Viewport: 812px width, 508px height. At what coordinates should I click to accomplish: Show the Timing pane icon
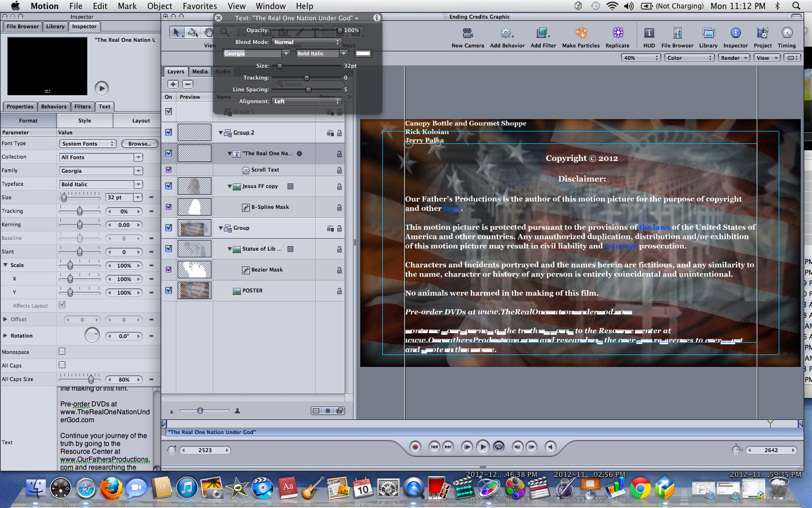click(787, 33)
